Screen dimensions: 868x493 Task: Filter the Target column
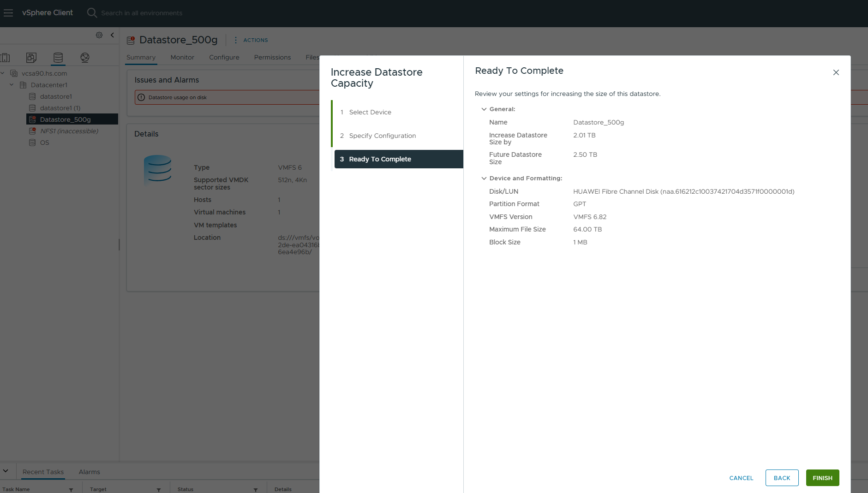pyautogui.click(x=159, y=490)
